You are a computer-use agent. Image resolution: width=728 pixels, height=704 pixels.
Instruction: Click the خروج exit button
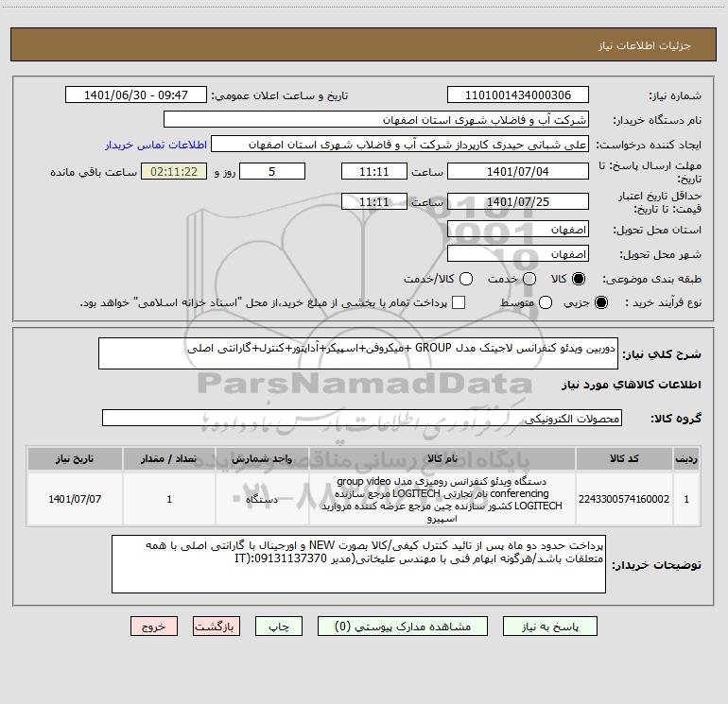(x=154, y=627)
